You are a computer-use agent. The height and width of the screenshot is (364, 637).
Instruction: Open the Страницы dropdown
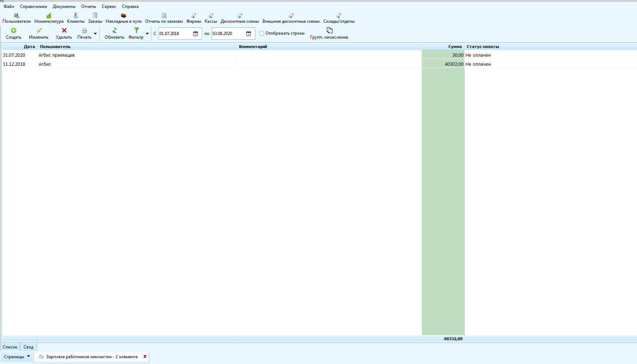[x=17, y=357]
